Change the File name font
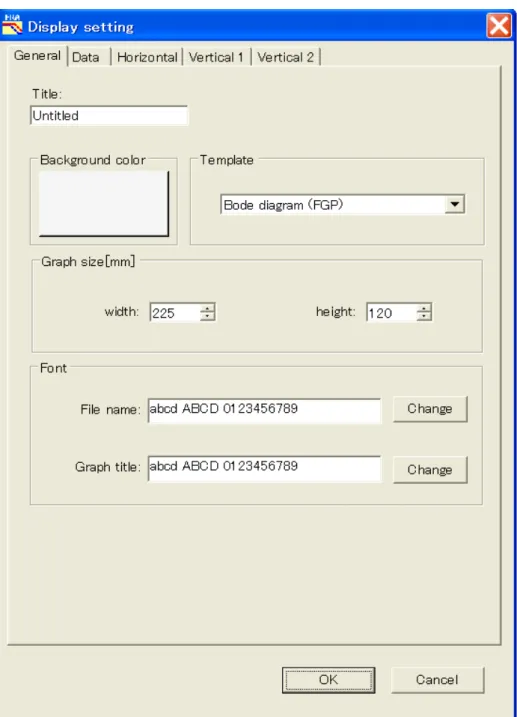This screenshot has height=717, width=517. click(x=430, y=409)
